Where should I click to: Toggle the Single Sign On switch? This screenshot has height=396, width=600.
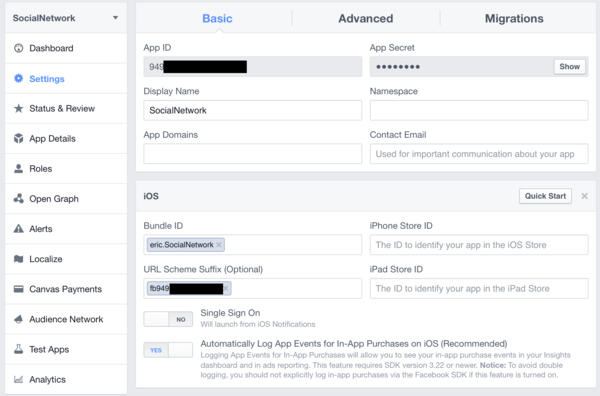tap(168, 319)
